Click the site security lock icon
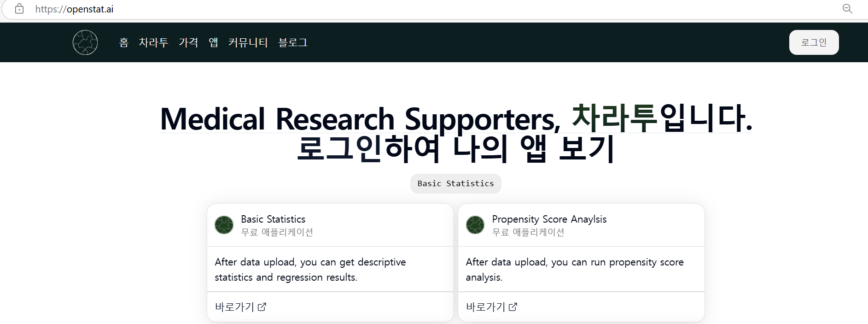868x324 pixels. point(19,9)
